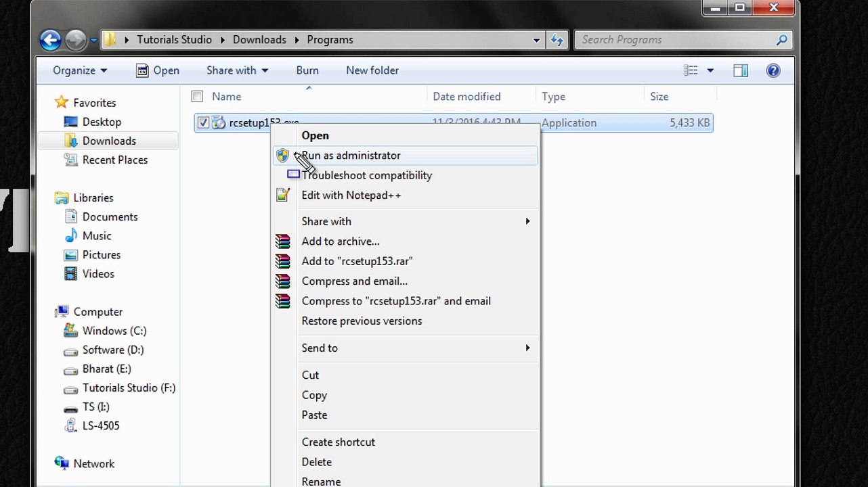Click the Notepad++ icon in context menu

point(282,195)
